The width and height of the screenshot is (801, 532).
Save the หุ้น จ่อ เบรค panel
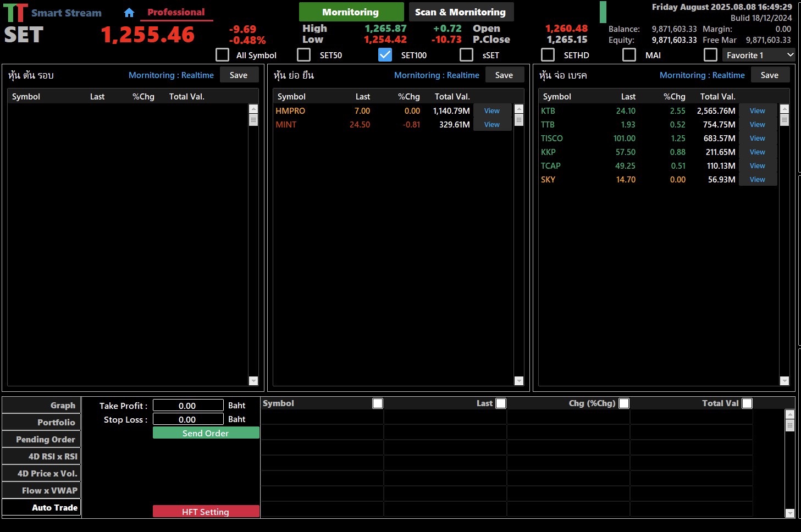pos(770,75)
